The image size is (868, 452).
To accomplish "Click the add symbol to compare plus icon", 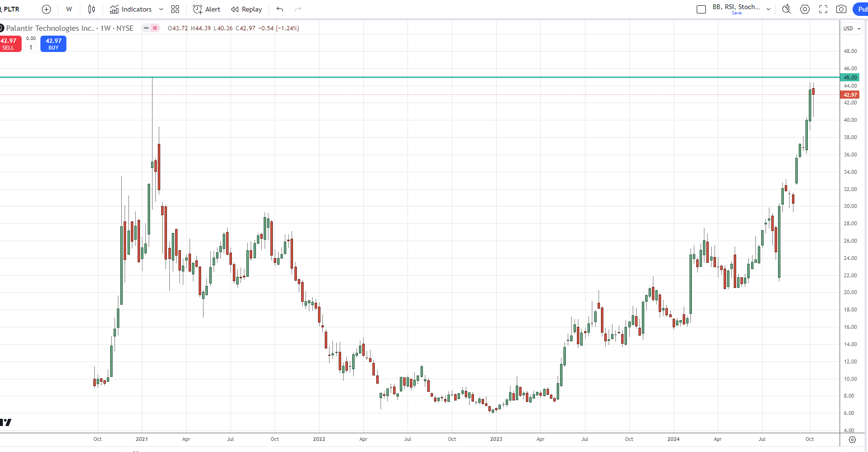I will [x=46, y=9].
